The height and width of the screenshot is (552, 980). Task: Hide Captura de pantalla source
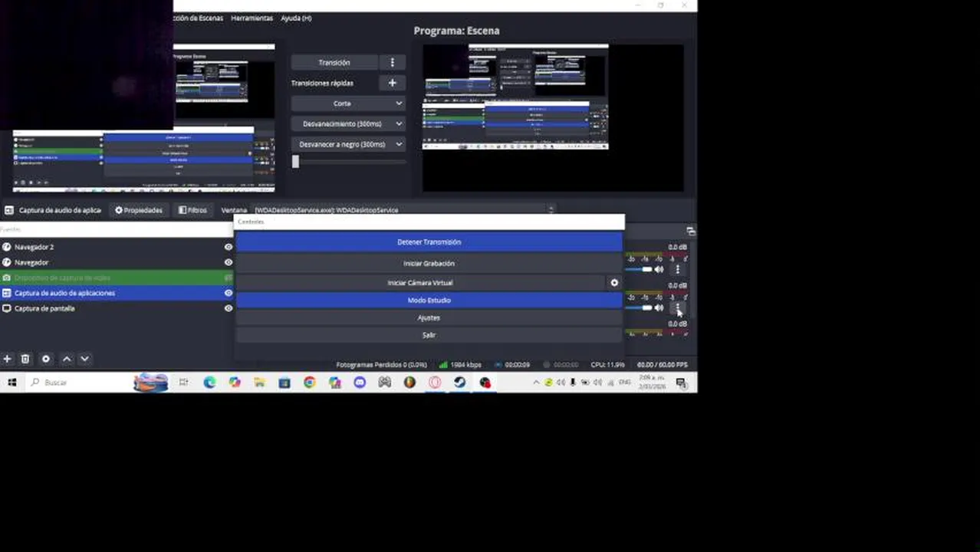pyautogui.click(x=229, y=308)
